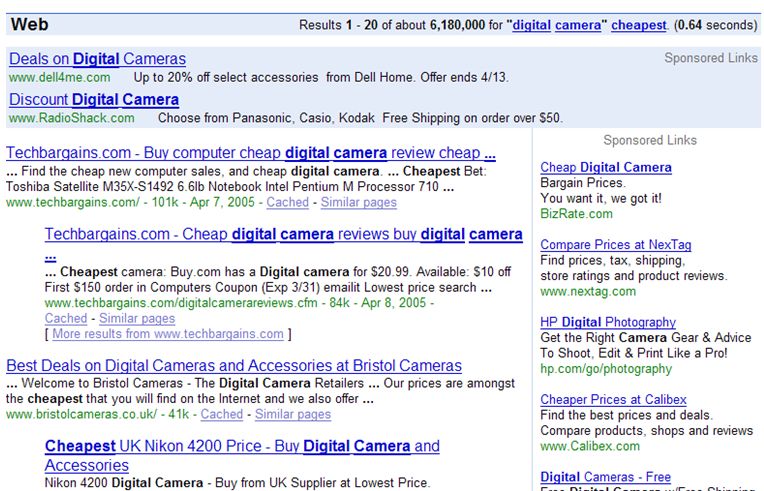Click 'Sponsored Links' label in the top ad box
The height and width of the screenshot is (491, 764).
[x=711, y=58]
